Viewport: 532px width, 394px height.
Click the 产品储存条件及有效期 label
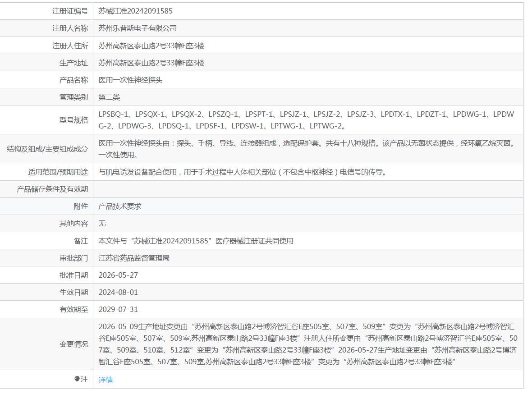(52, 189)
